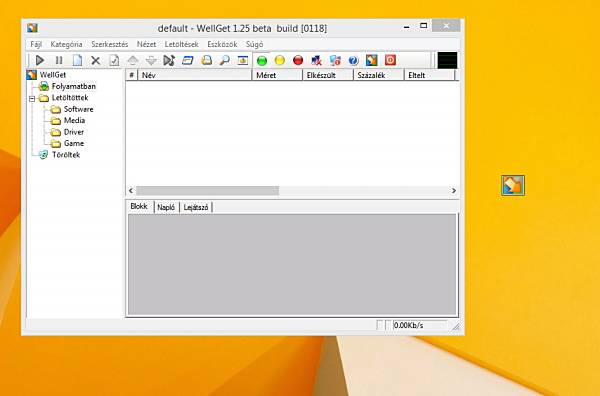Viewport: 600px width, 396px height.
Task: Sort by the Eltelt column header
Action: tap(430, 75)
